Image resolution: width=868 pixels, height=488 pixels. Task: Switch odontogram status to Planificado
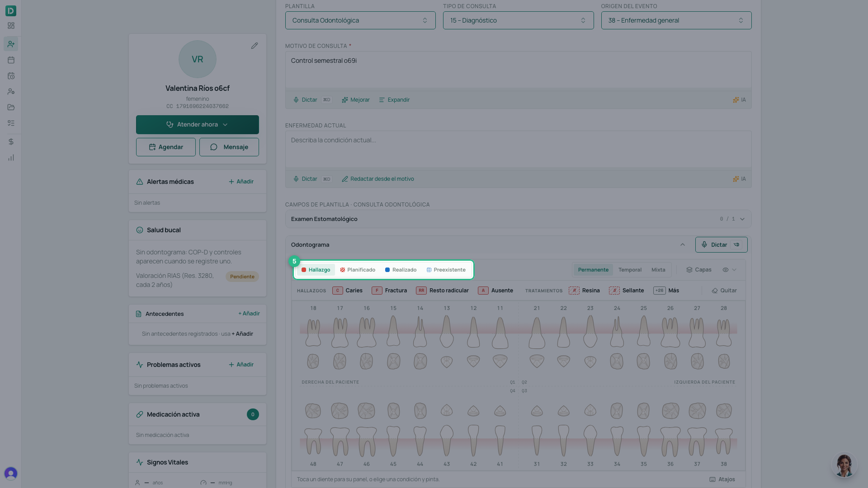pyautogui.click(x=358, y=270)
